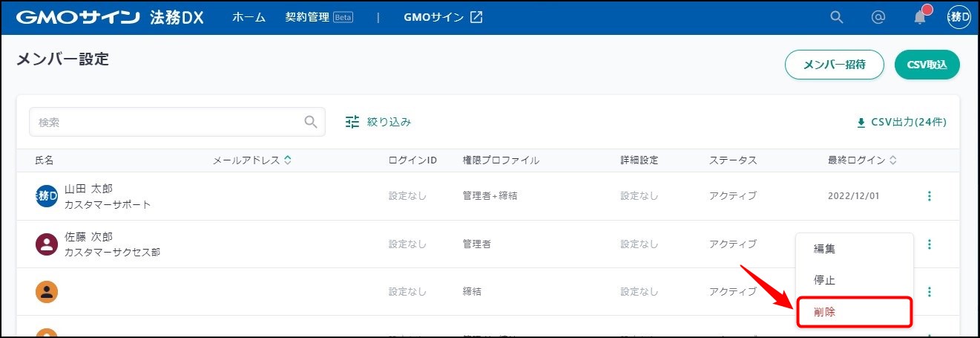Open the 契約管理 Beta tab
The image size is (980, 338).
pyautogui.click(x=319, y=17)
